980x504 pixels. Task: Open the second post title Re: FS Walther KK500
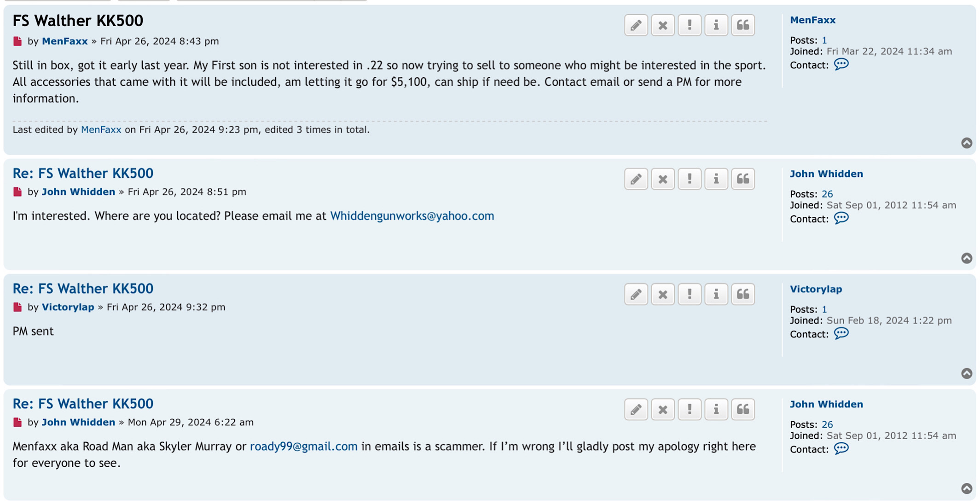pyautogui.click(x=83, y=173)
